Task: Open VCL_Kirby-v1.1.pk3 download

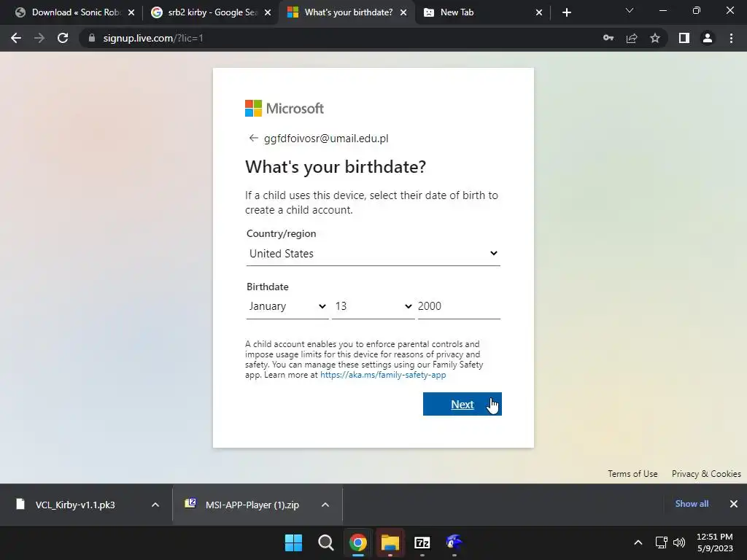Action: pyautogui.click(x=75, y=505)
